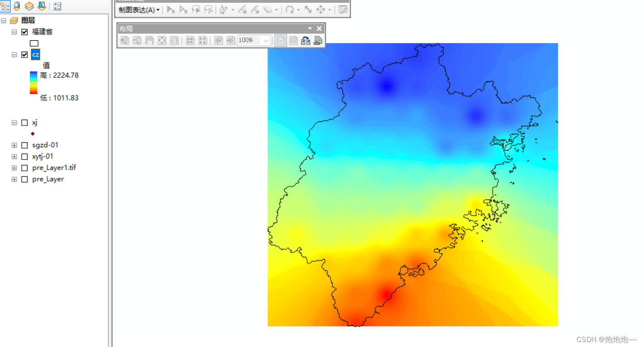Screen dimensions: 644x347
Task: Collapse the cz layer legend
Action: coord(14,54)
